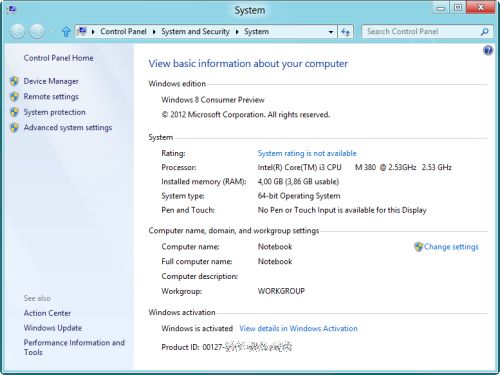Viewport: 500px width, 375px height.
Task: Select System breadcrumb item
Action: (x=256, y=31)
